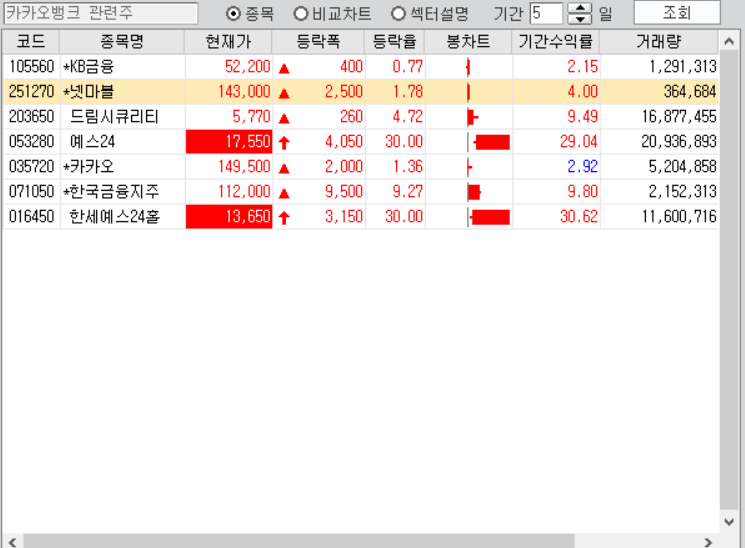Decrease the 기간 value with down stepper
The height and width of the screenshot is (548, 745).
580,19
